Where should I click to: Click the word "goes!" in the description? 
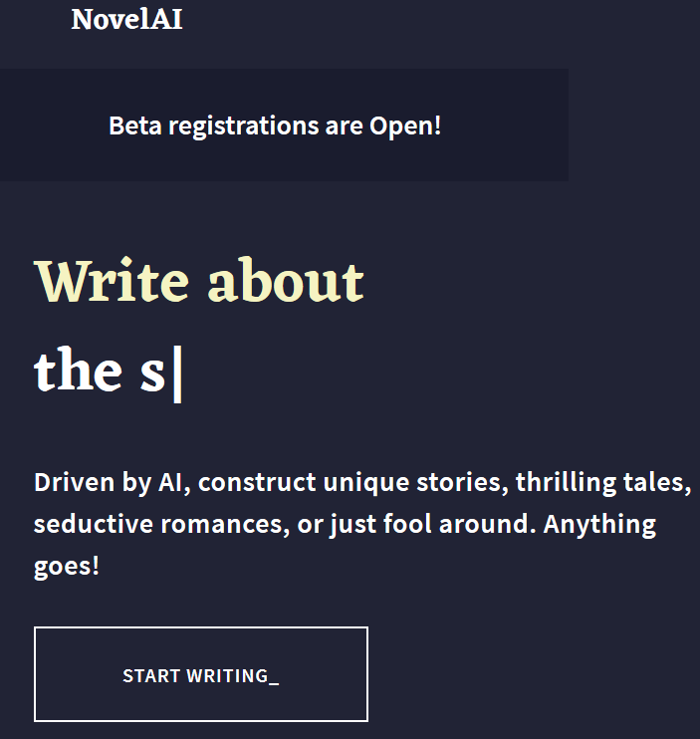[x=67, y=569]
